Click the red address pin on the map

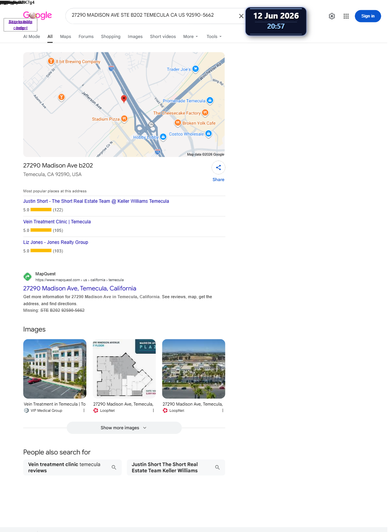(124, 98)
